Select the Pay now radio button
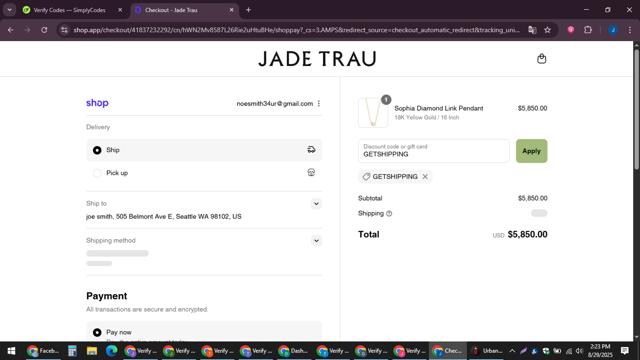Viewport: 640px width, 360px height. 97,332
